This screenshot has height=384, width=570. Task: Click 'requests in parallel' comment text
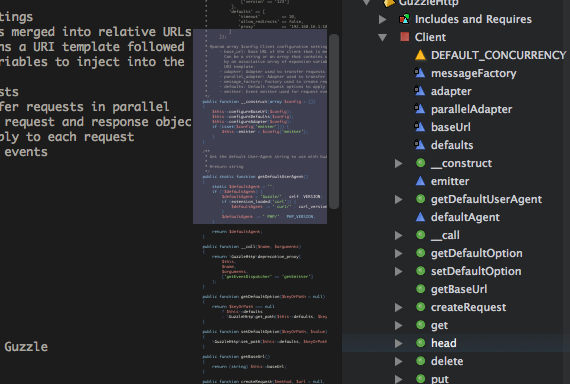97,107
